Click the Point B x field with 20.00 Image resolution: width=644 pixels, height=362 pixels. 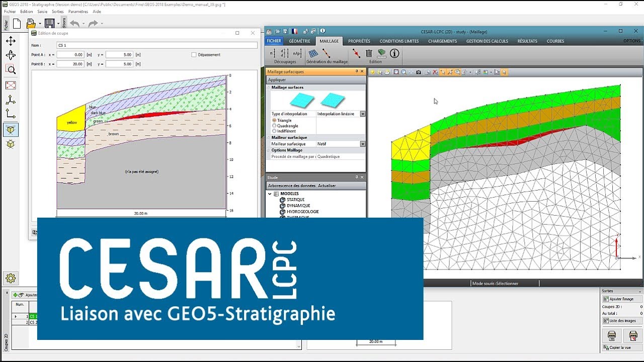pos(70,64)
